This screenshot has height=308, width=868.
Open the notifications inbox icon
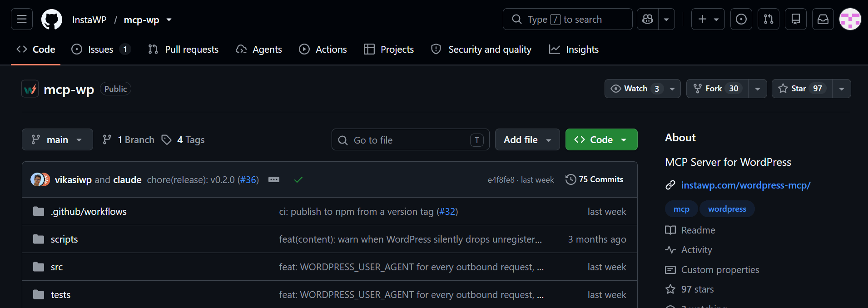click(823, 19)
